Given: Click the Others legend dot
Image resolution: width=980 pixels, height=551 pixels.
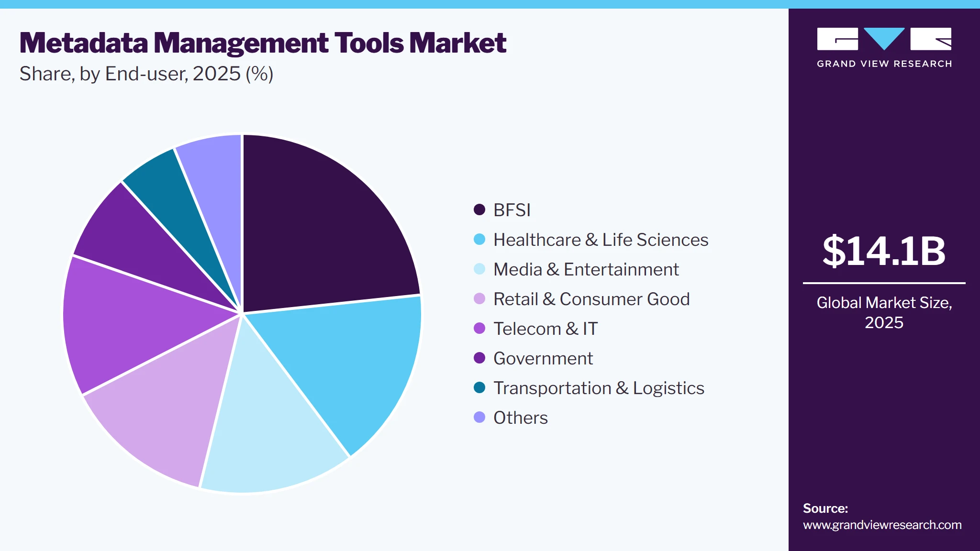Looking at the screenshot, I should click(479, 417).
